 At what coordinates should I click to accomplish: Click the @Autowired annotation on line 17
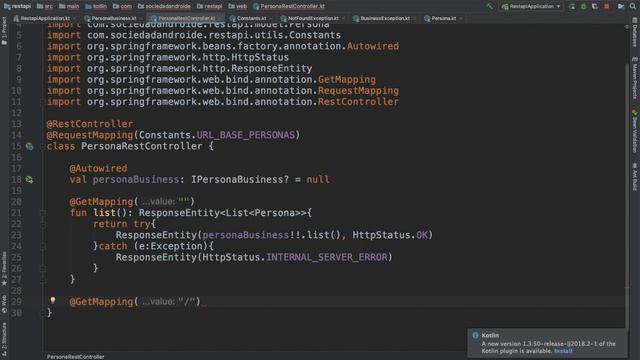click(98, 168)
